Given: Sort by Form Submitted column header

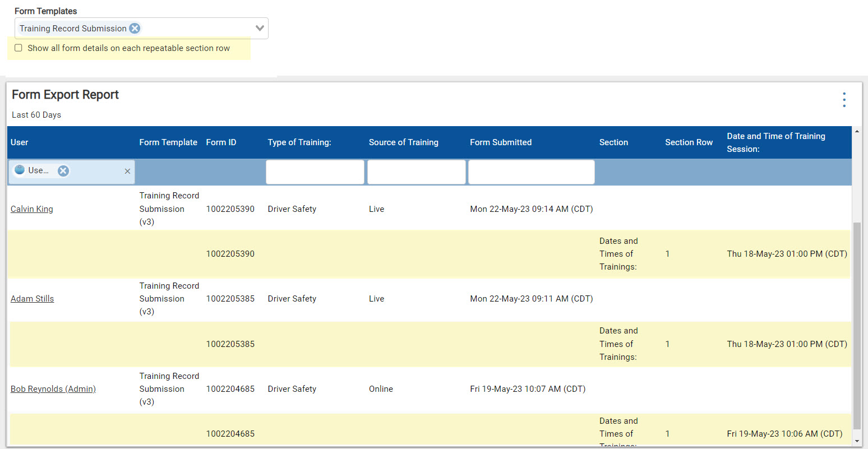Looking at the screenshot, I should [x=501, y=142].
